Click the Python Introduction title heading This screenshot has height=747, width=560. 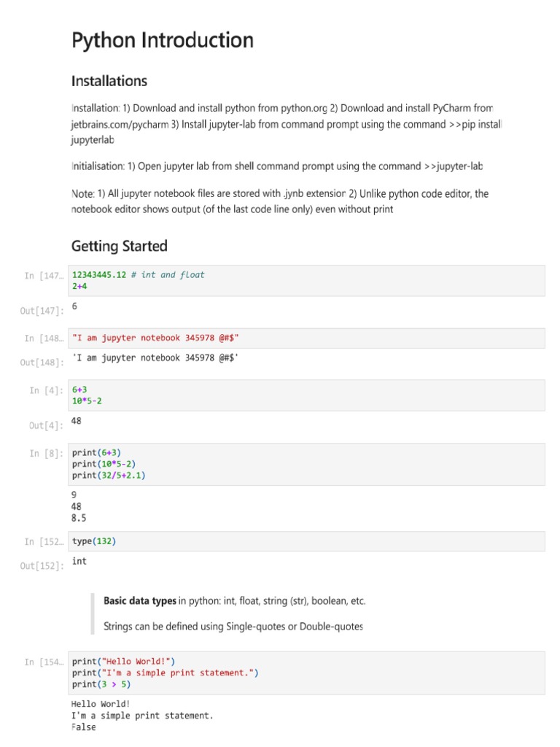(x=163, y=40)
